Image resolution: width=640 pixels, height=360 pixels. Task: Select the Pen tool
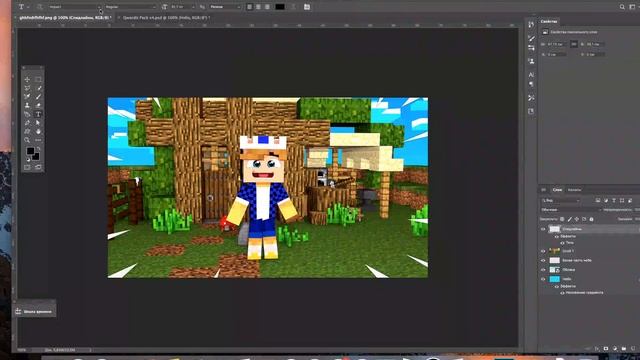pyautogui.click(x=27, y=122)
